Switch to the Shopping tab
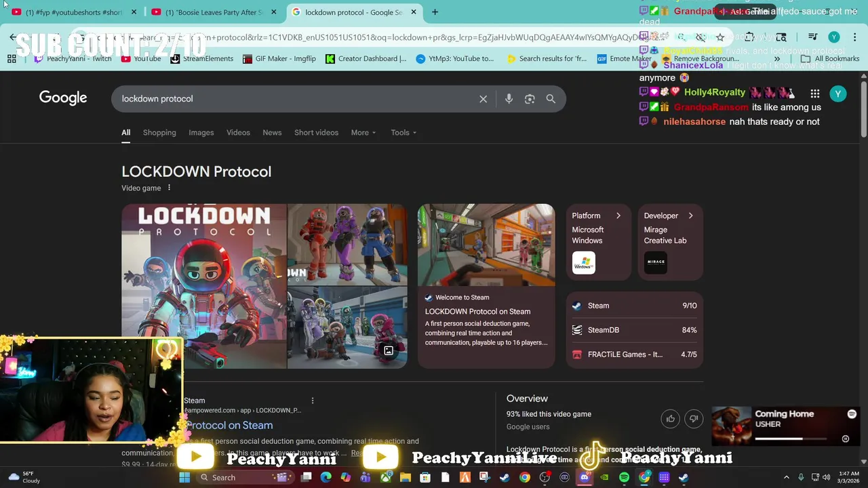868x488 pixels. click(159, 132)
